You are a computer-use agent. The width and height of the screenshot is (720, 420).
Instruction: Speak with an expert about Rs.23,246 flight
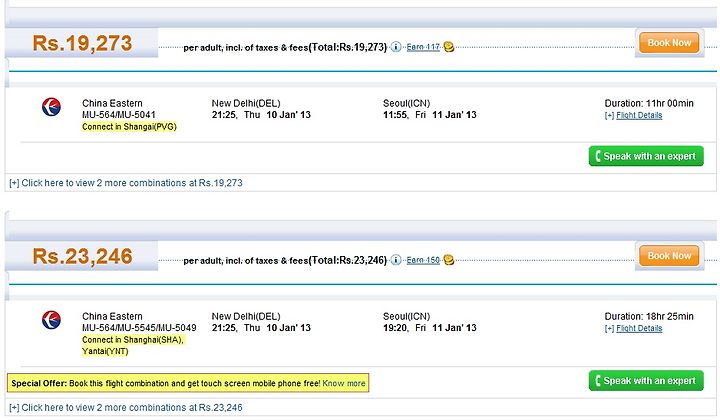pyautogui.click(x=646, y=381)
